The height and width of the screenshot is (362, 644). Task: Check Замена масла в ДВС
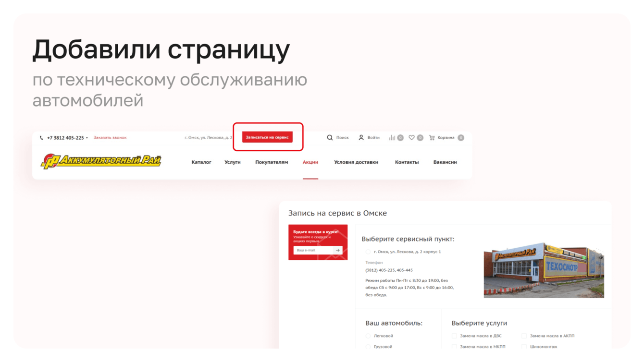tap(454, 336)
